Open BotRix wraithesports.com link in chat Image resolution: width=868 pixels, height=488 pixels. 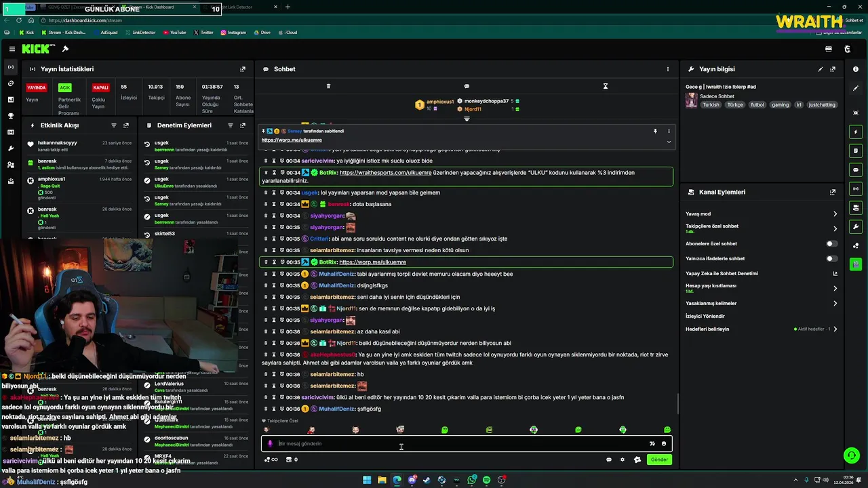(x=385, y=173)
